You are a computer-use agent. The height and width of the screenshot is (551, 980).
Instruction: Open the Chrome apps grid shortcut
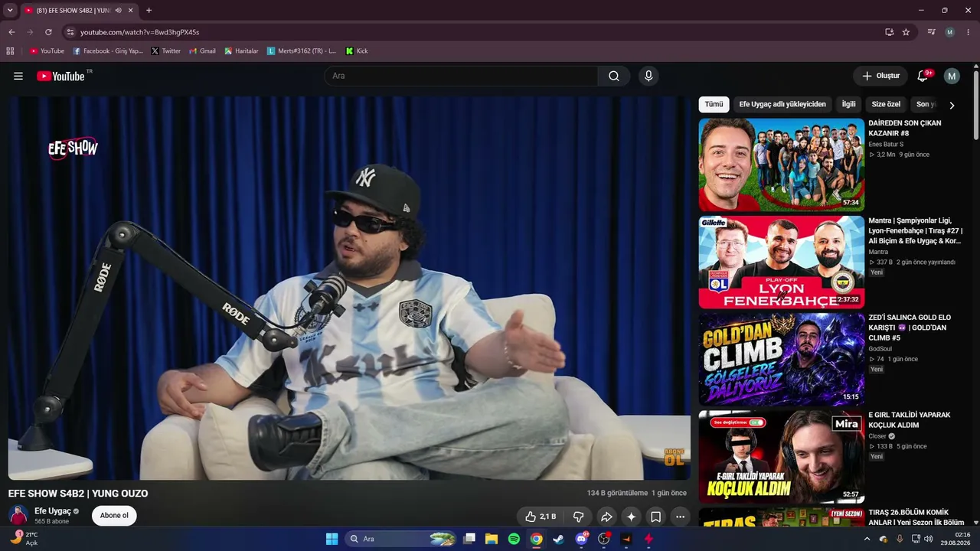10,51
